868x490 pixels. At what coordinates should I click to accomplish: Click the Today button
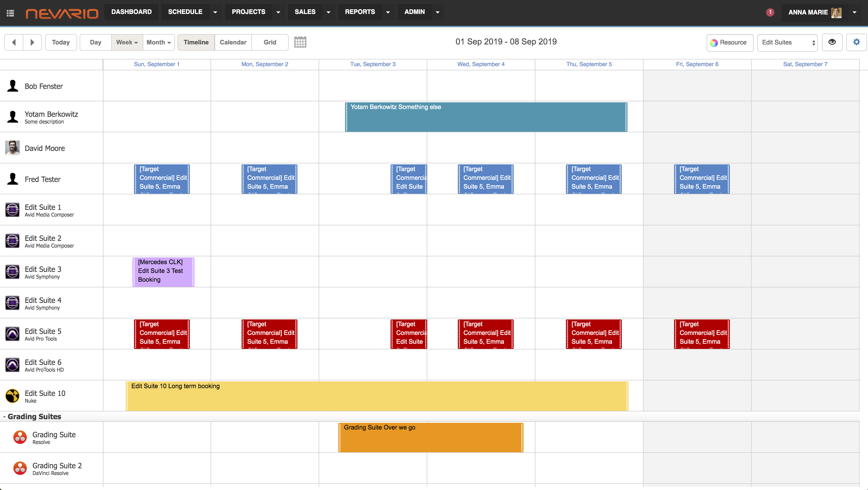coord(61,42)
